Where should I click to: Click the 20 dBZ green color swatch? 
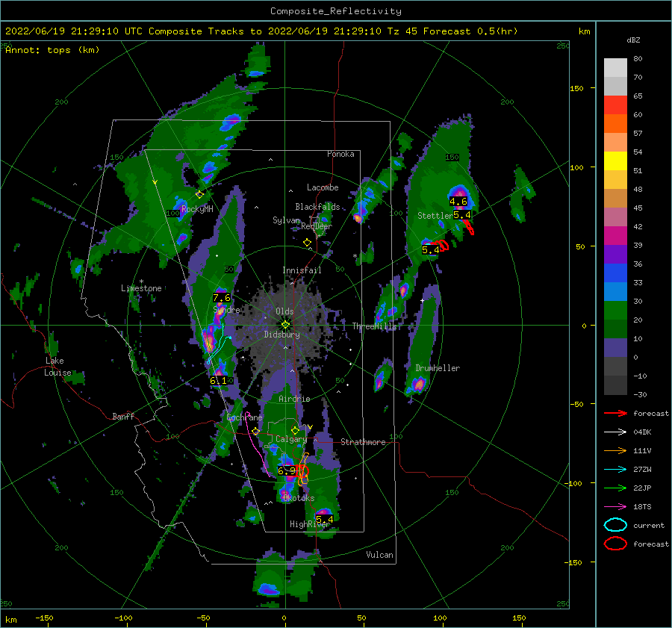coord(615,311)
